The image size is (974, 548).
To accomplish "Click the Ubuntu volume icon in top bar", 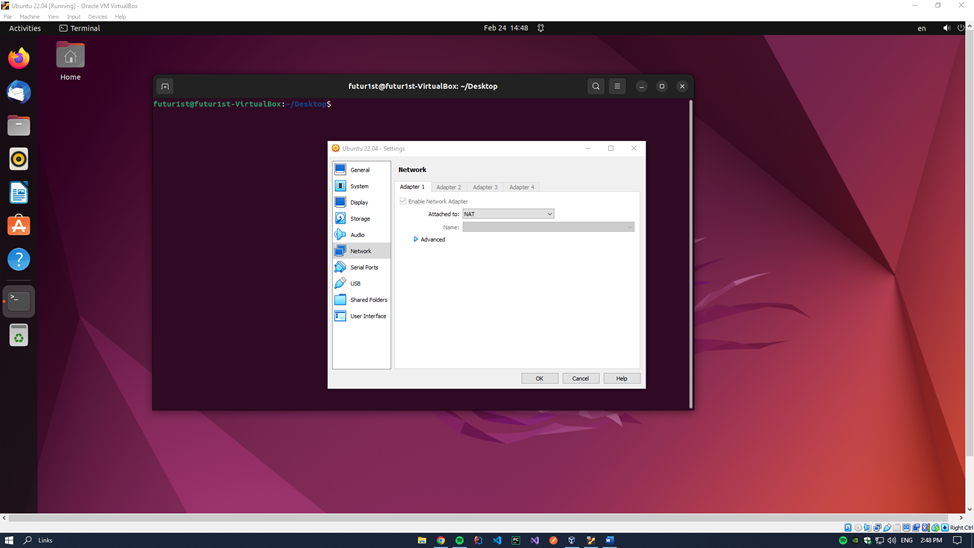I will (x=946, y=28).
